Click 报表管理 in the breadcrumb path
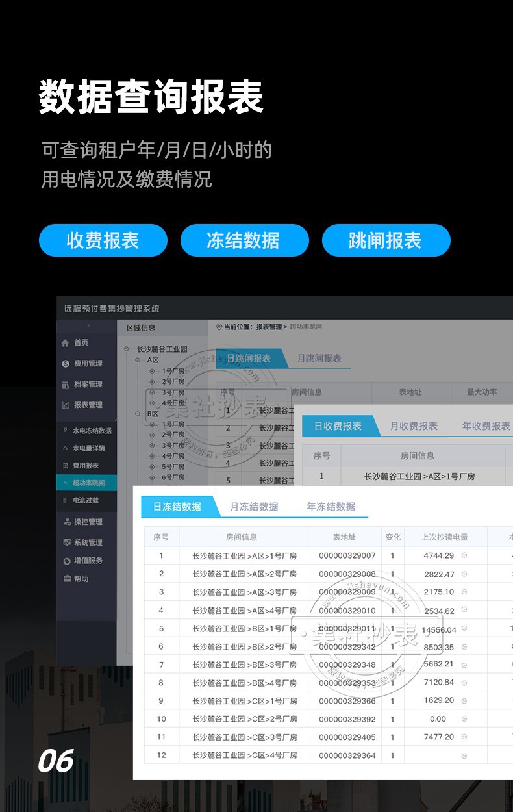The height and width of the screenshot is (812, 513). click(269, 327)
